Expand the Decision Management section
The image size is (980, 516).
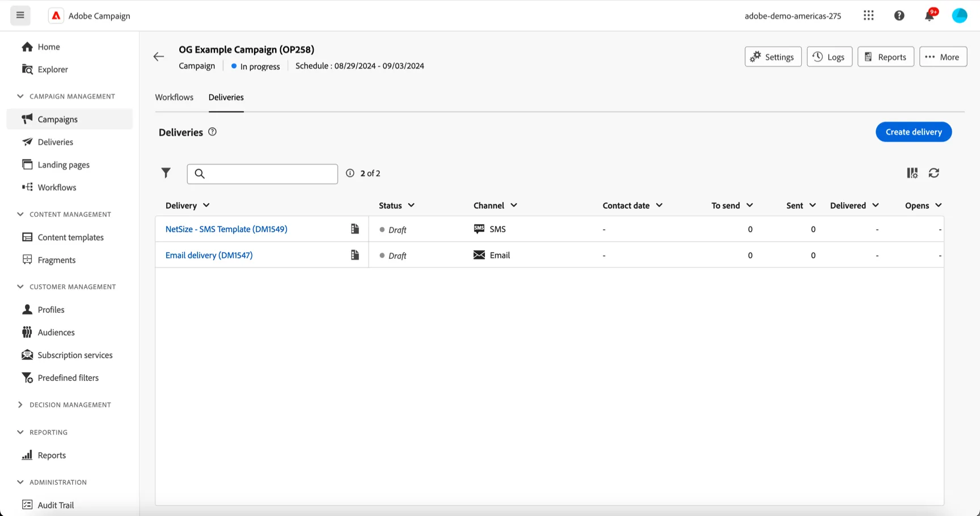20,405
